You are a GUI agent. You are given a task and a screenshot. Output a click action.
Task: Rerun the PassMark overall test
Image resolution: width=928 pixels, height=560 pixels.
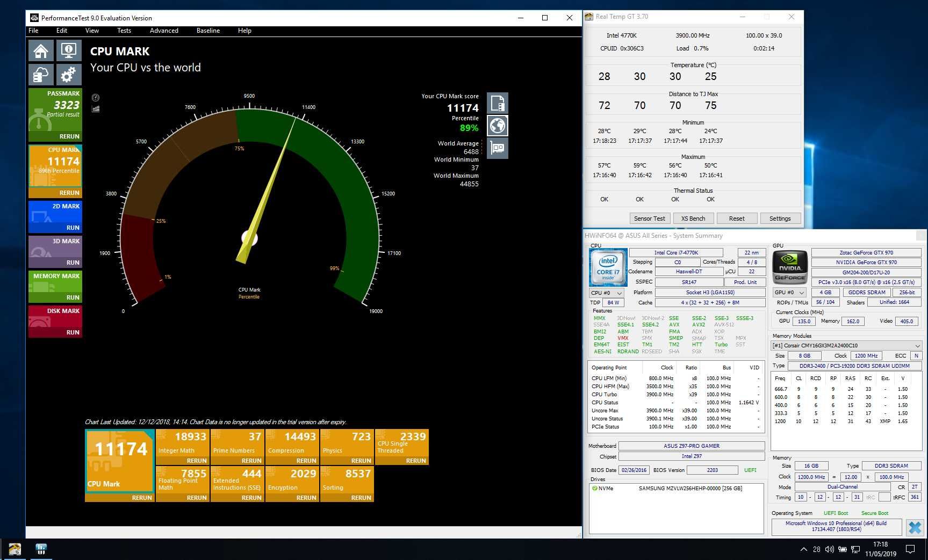click(x=69, y=136)
